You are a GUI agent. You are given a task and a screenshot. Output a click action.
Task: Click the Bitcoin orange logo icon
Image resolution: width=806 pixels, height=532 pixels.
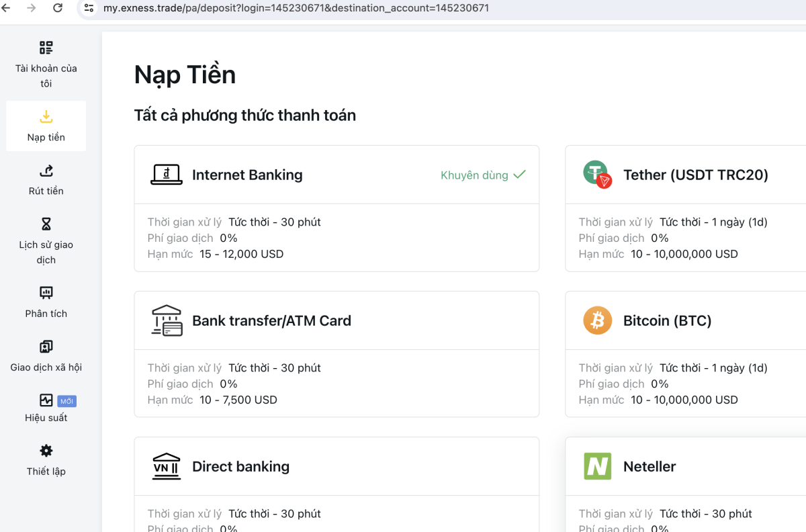[x=597, y=320]
